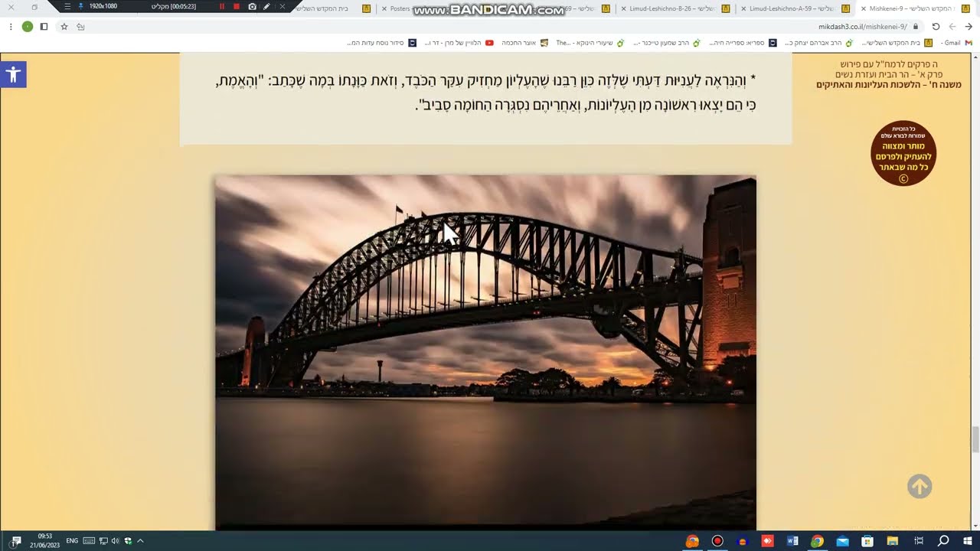
Task: Show hidden system tray icons
Action: click(x=140, y=540)
